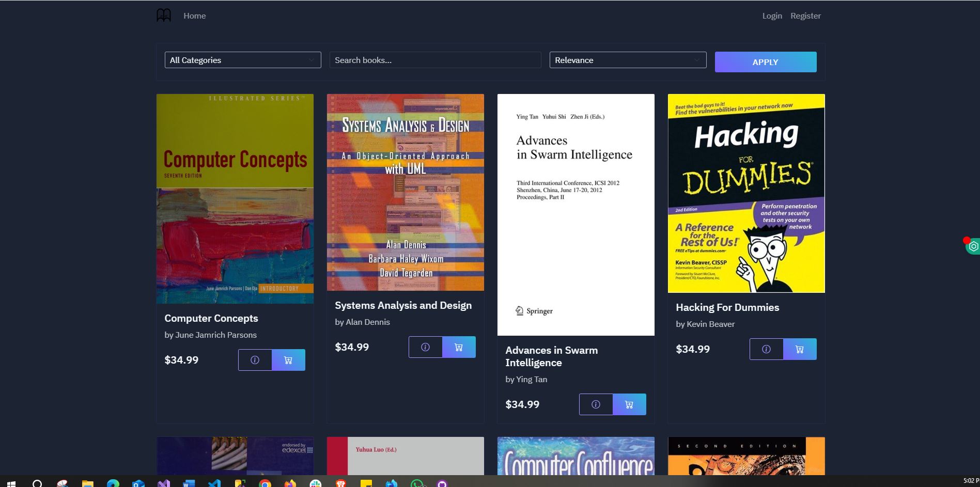
Task: Click the Advances in Swarm Intelligence cover
Action: (x=576, y=215)
